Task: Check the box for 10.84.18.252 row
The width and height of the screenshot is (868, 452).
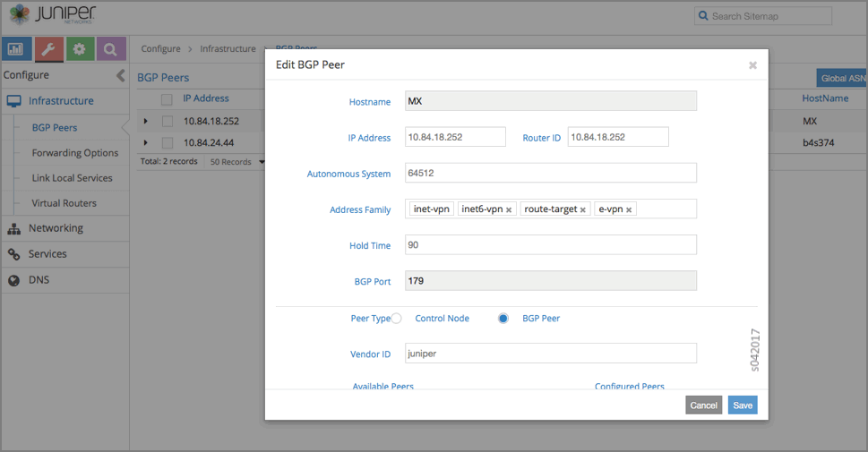Action: coord(168,121)
